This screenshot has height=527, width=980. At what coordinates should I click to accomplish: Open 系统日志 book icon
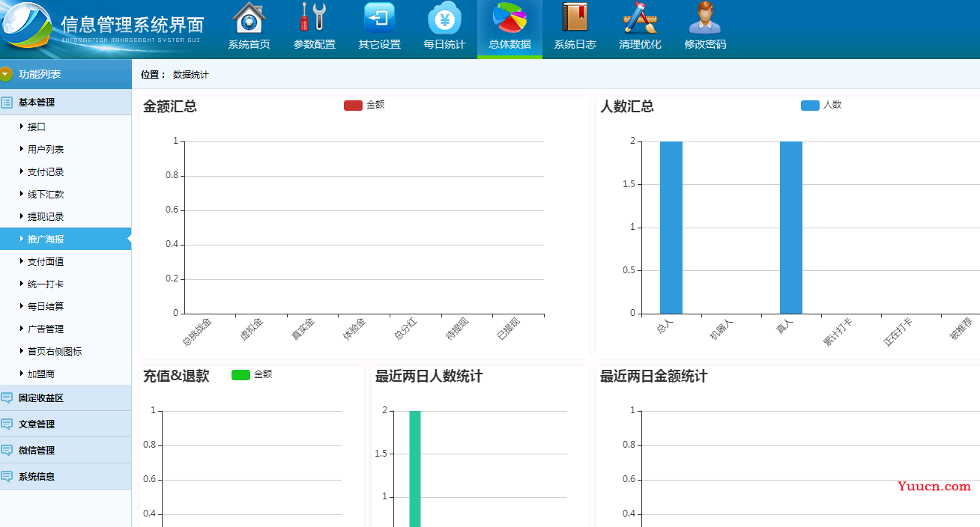point(575,18)
